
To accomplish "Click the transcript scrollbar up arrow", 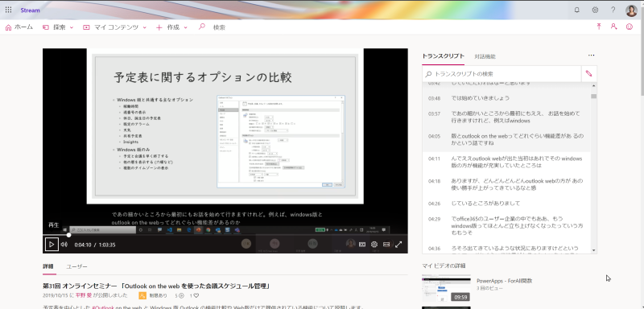I will (593, 85).
